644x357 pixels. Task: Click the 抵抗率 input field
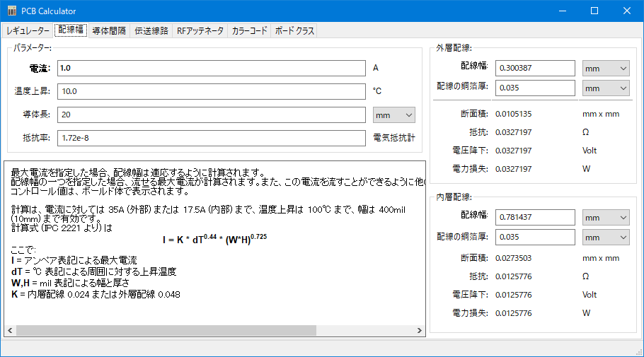tap(211, 138)
